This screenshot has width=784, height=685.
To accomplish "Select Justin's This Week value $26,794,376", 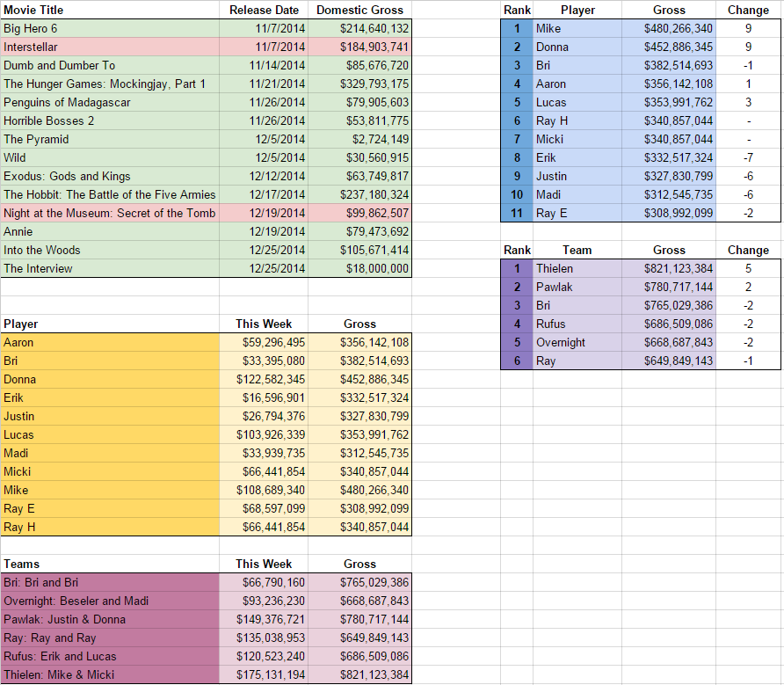I will tap(264, 417).
